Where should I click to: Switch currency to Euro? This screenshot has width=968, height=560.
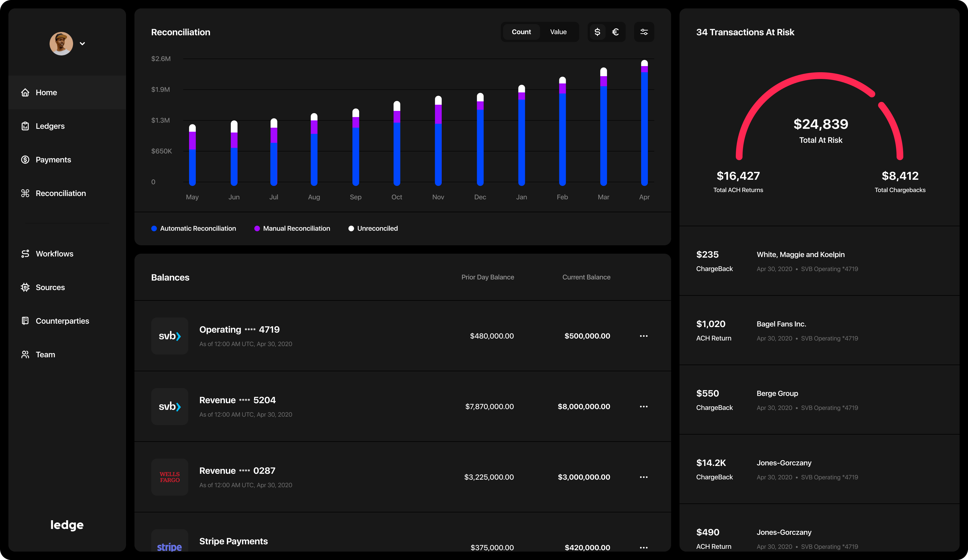pyautogui.click(x=615, y=32)
